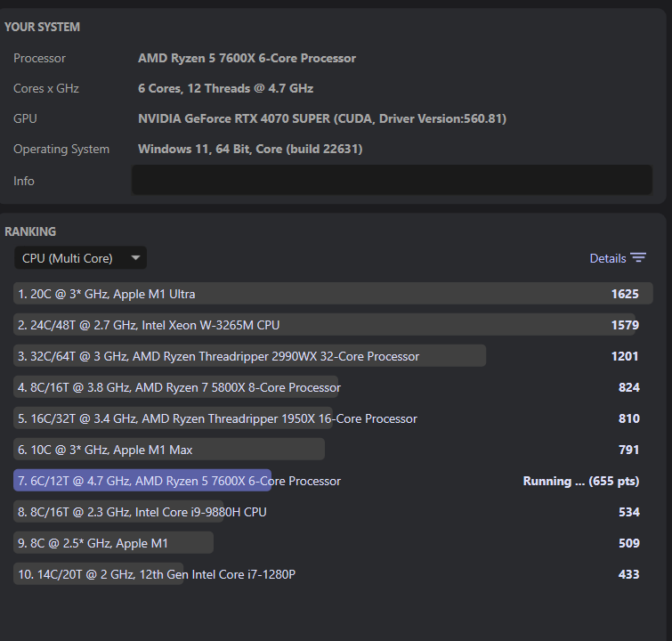Select the highlighted Ryzen 5 7600X ranking row
Viewport: 672px width, 641px height.
333,481
